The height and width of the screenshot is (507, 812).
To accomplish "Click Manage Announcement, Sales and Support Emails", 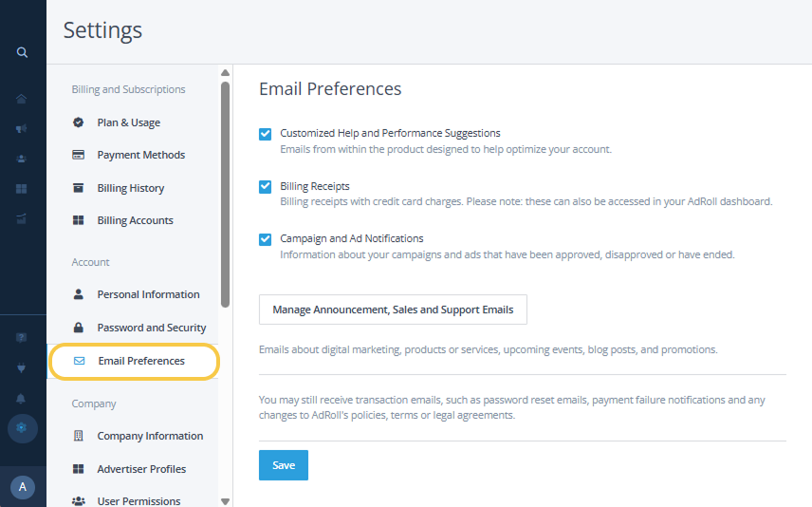I will [x=393, y=310].
